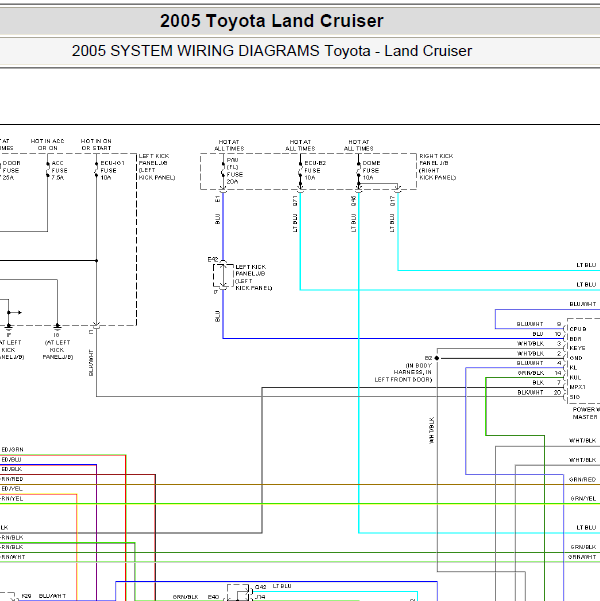The width and height of the screenshot is (600, 601).
Task: Click the 'B2' splice point label
Action: (x=428, y=358)
